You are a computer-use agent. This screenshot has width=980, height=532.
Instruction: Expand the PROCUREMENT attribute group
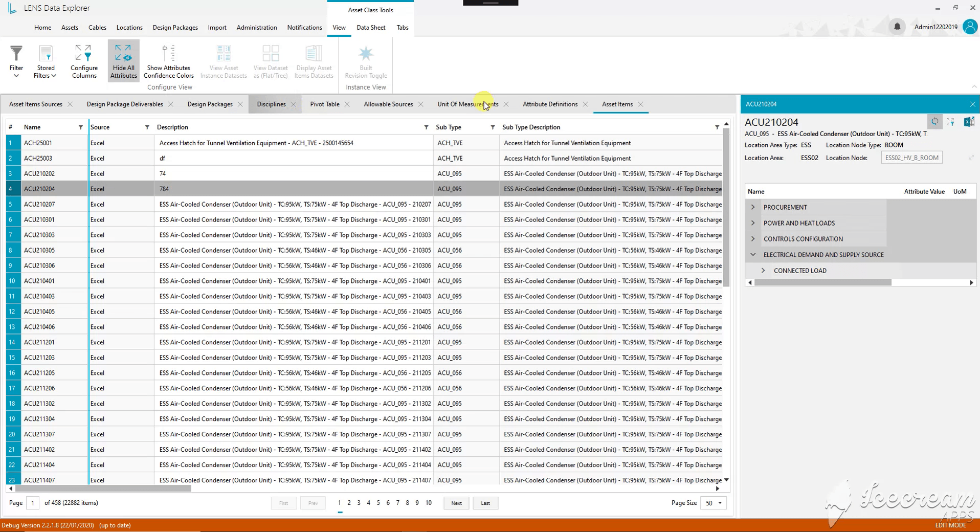[753, 207]
